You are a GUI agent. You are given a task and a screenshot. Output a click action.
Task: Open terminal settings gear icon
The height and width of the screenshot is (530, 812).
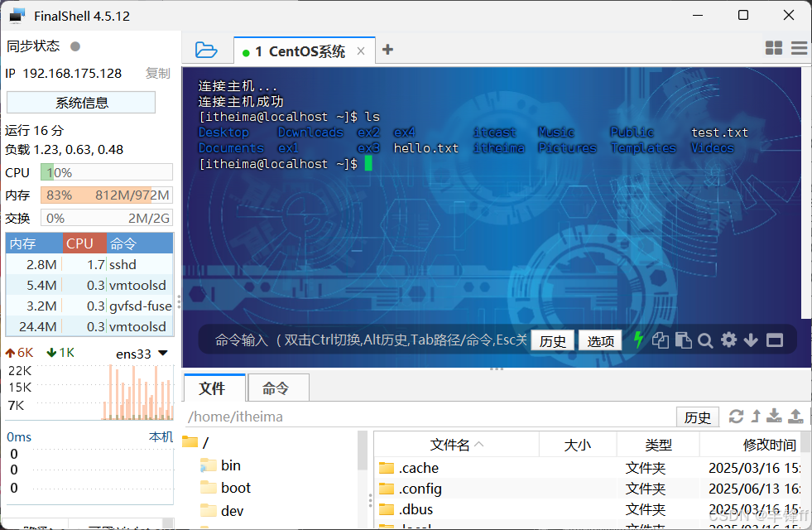click(728, 340)
